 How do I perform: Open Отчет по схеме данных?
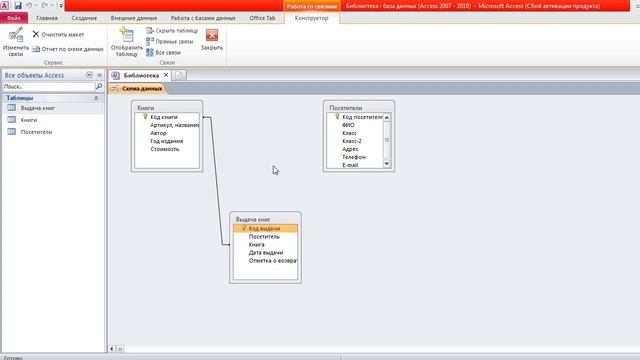68,49
